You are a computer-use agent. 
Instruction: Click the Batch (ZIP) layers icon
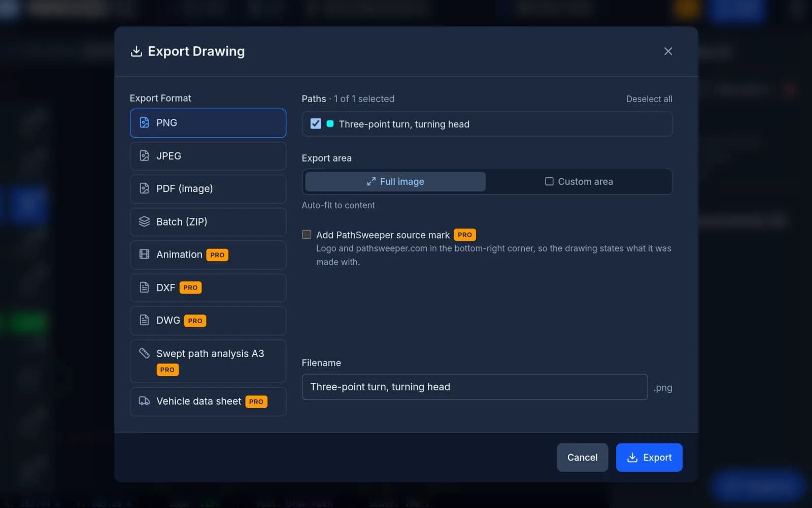[144, 221]
